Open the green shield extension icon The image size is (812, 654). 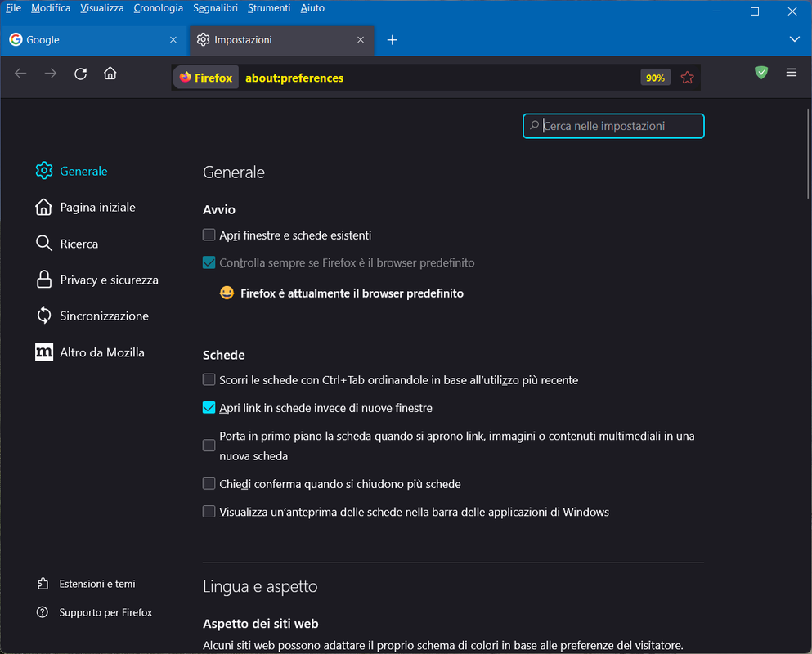click(x=760, y=73)
